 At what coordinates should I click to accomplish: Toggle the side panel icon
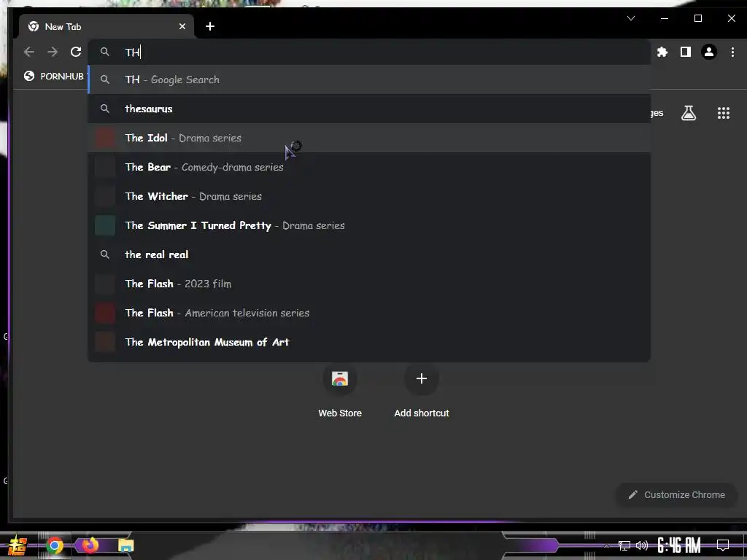click(x=686, y=52)
